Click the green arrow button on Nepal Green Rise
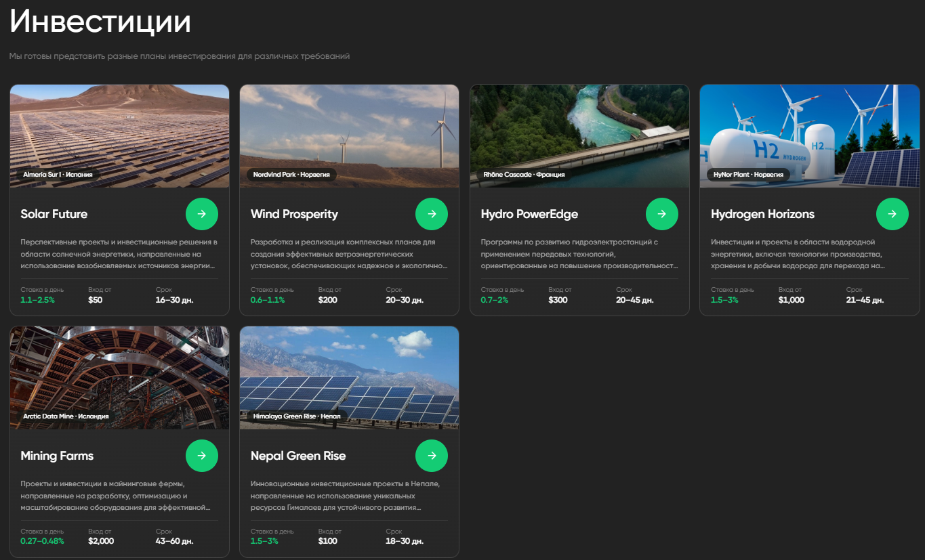925x560 pixels. point(432,456)
